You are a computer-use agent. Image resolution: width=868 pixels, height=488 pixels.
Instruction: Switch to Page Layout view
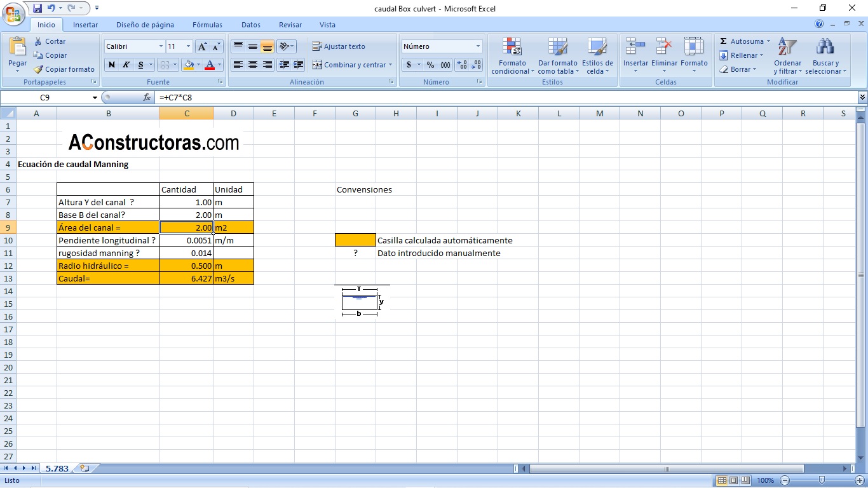coord(733,480)
